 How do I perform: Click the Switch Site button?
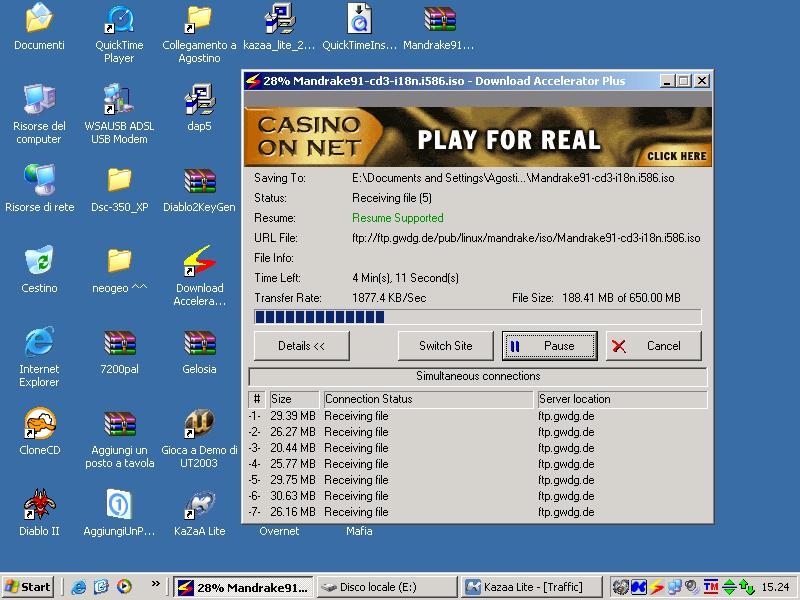click(x=445, y=346)
